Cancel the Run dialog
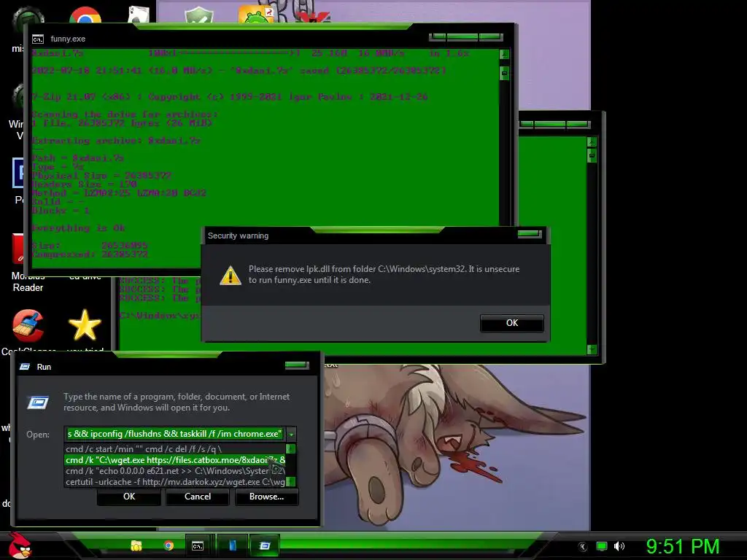Image resolution: width=747 pixels, height=560 pixels. 198,497
